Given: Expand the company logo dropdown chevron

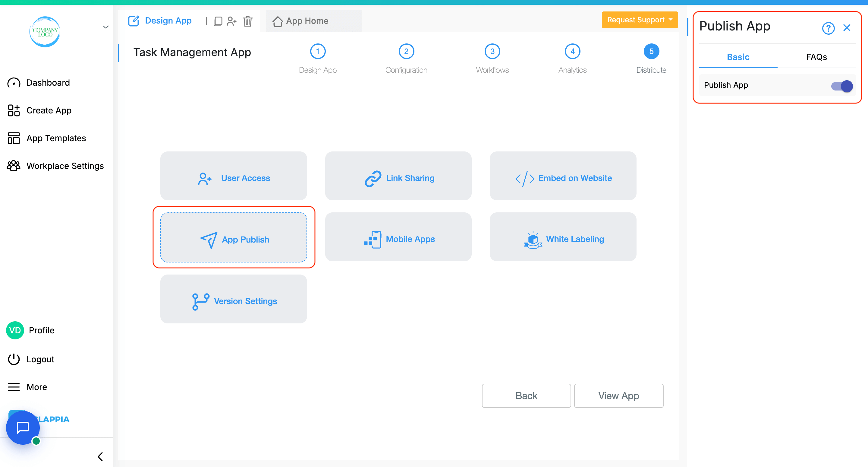Looking at the screenshot, I should click(105, 27).
